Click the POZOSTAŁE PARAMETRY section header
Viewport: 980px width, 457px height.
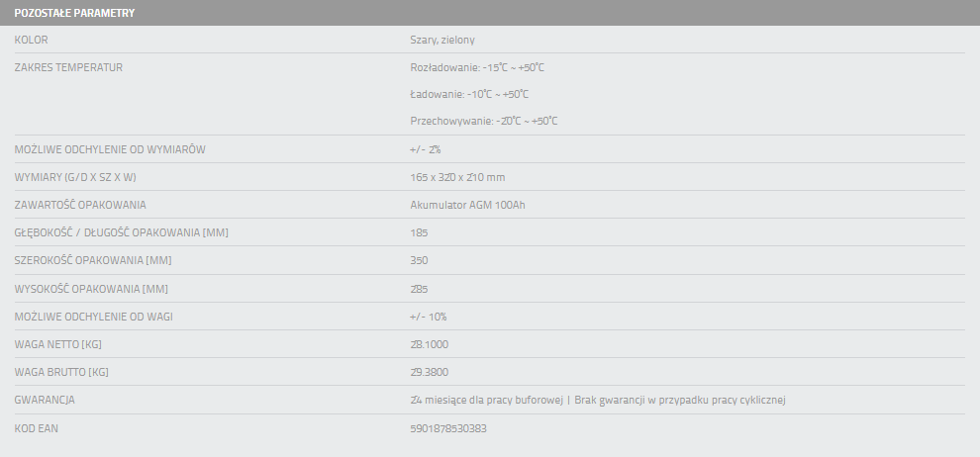pyautogui.click(x=74, y=13)
